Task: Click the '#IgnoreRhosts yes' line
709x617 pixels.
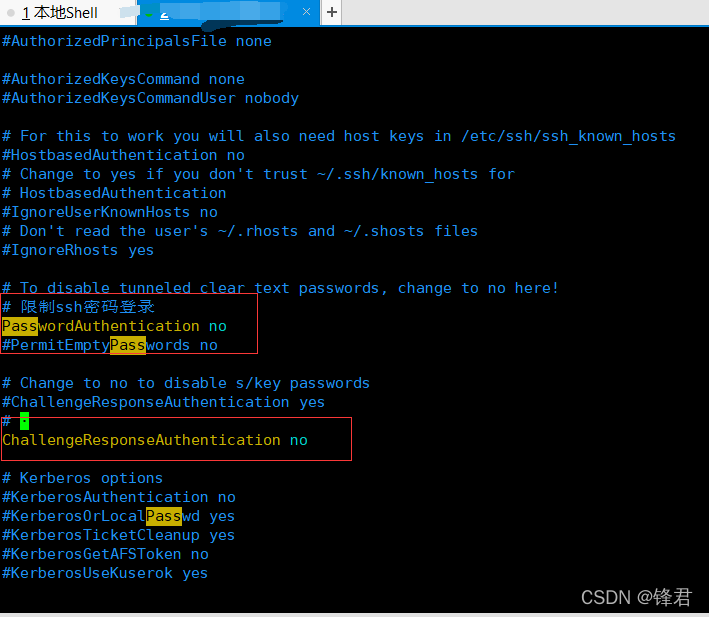Action: pyautogui.click(x=78, y=250)
